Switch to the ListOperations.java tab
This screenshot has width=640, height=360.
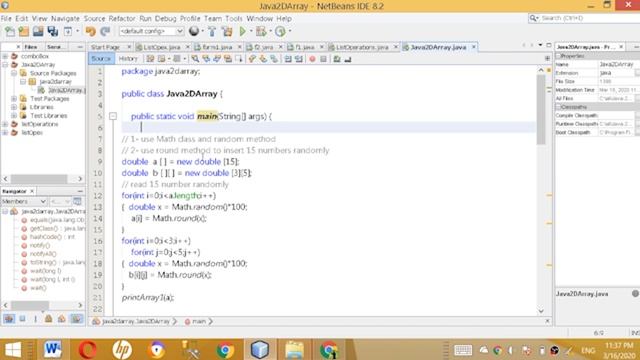(x=362, y=47)
